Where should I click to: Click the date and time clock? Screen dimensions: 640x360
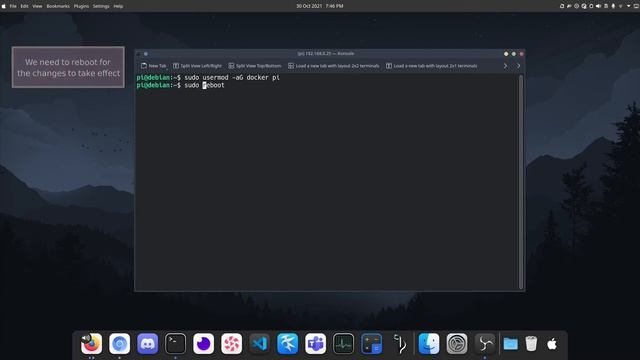pyautogui.click(x=320, y=6)
